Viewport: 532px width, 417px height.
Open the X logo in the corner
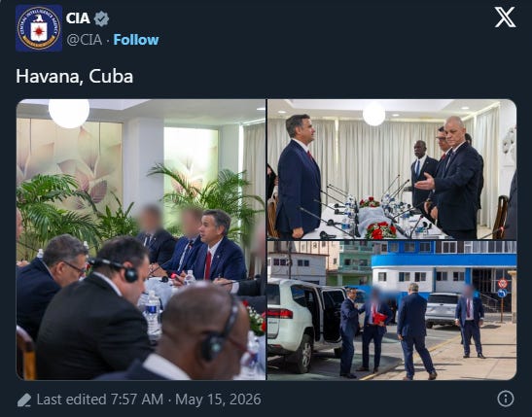[x=505, y=17]
